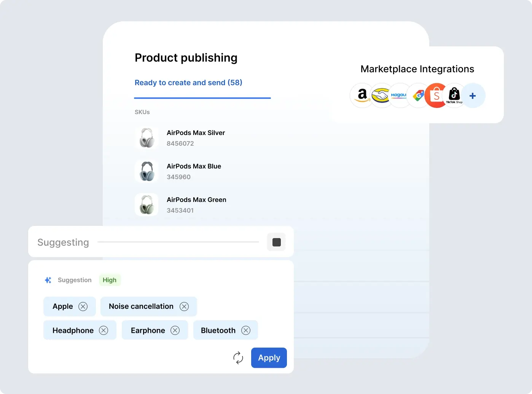Viewport: 532px width, 394px height.
Task: Click the Marketplace Integrations heading
Action: (x=417, y=69)
